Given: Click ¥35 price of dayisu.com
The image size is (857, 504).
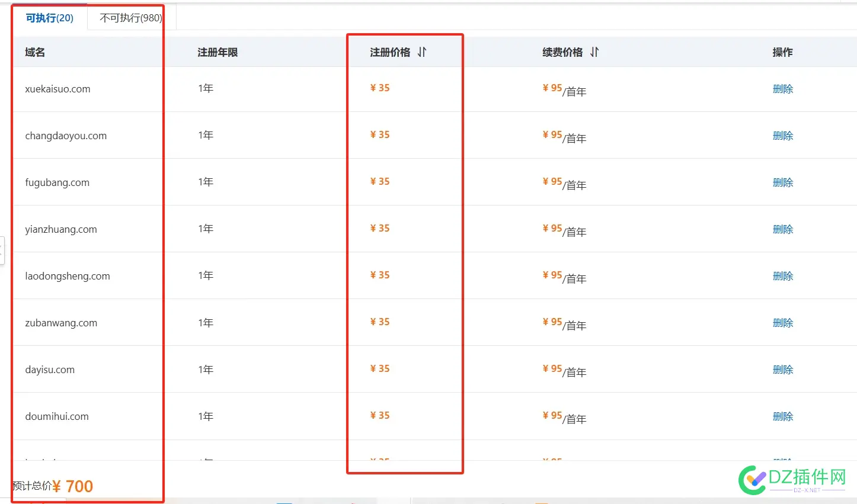Looking at the screenshot, I should (x=380, y=368).
